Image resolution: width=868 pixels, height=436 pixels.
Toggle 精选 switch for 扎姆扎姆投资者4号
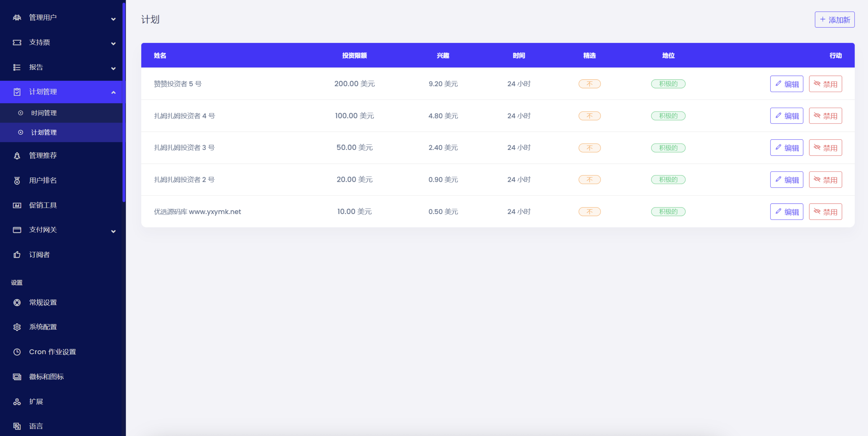[588, 115]
